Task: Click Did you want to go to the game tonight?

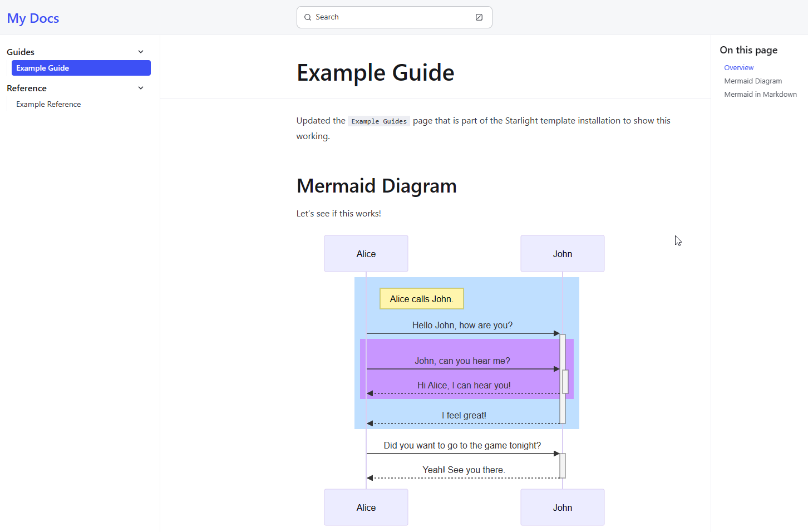Action: coord(462,445)
